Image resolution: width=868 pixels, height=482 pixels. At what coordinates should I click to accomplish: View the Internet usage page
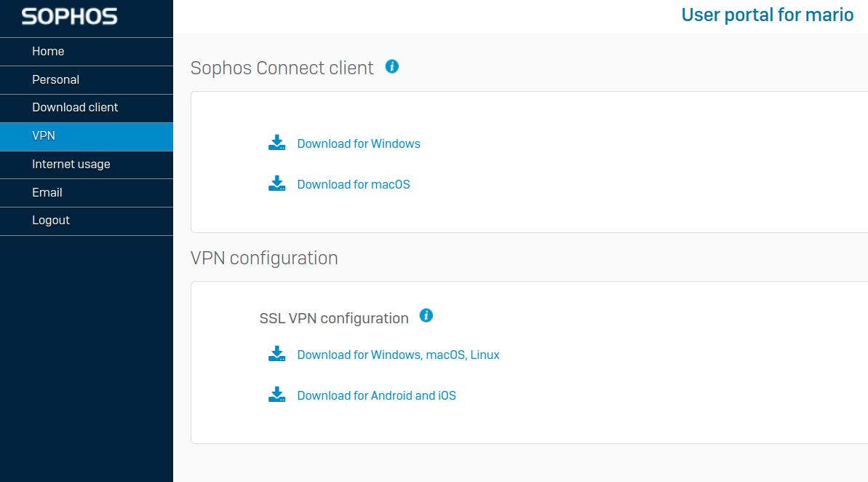(71, 164)
